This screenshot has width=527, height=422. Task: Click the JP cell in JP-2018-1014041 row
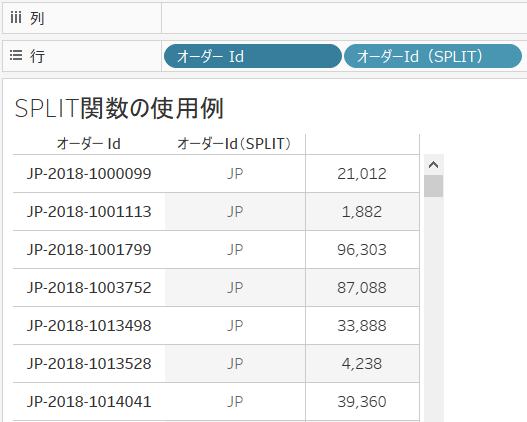pyautogui.click(x=235, y=402)
